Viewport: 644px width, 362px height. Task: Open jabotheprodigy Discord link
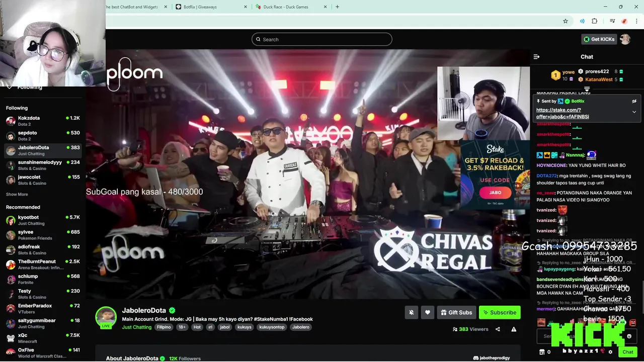(492, 358)
